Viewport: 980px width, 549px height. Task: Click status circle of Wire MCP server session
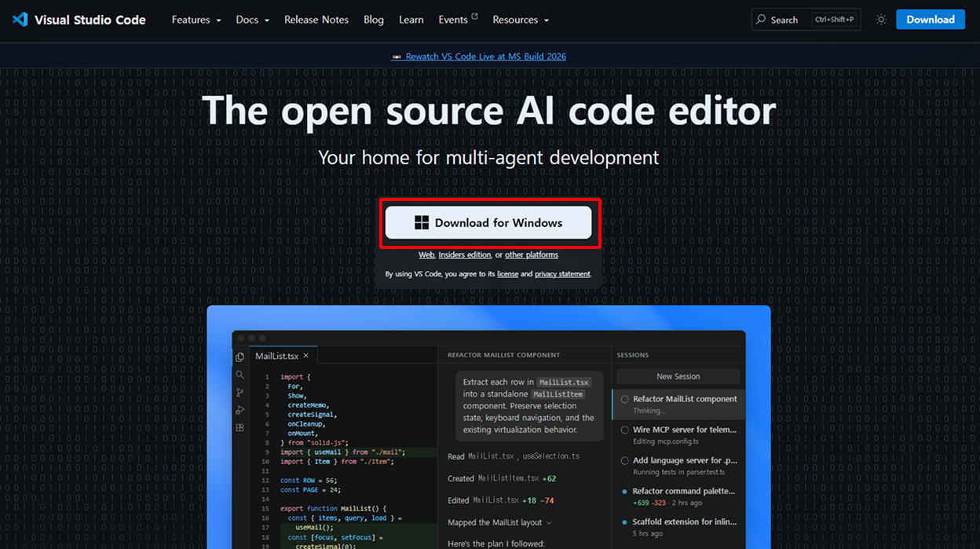coord(625,430)
